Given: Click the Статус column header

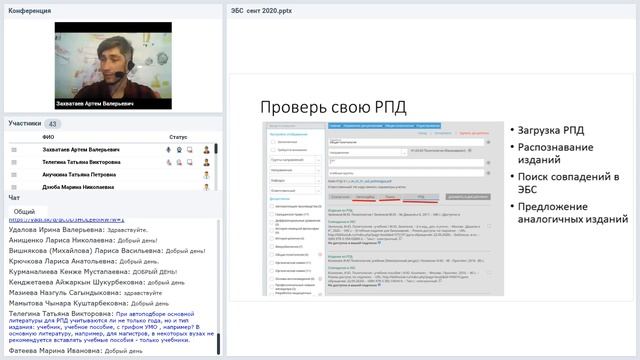Looking at the screenshot, I should click(178, 137).
